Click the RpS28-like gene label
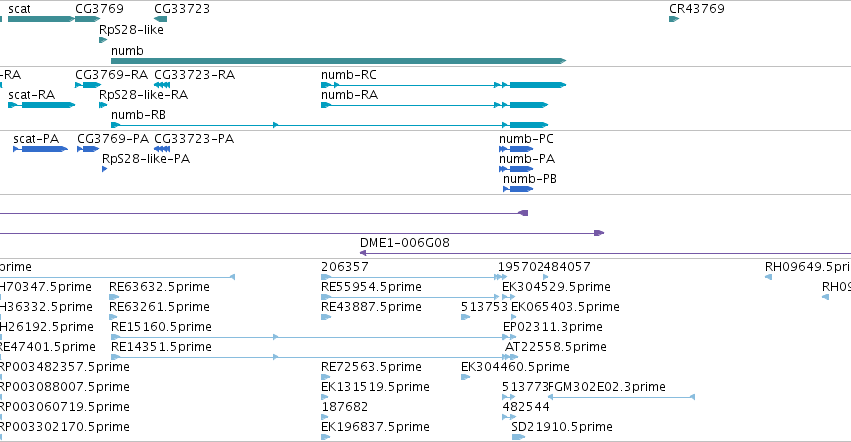851x442 pixels. click(x=131, y=30)
